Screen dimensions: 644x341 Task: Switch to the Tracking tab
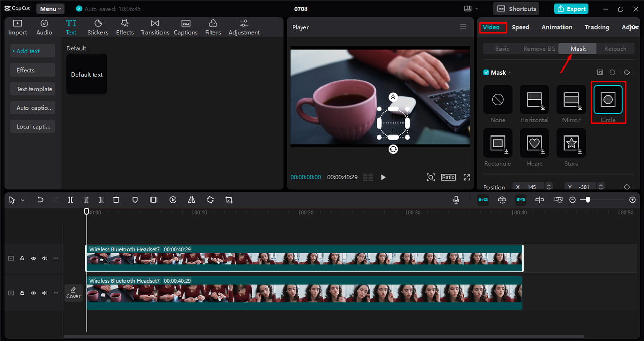597,27
